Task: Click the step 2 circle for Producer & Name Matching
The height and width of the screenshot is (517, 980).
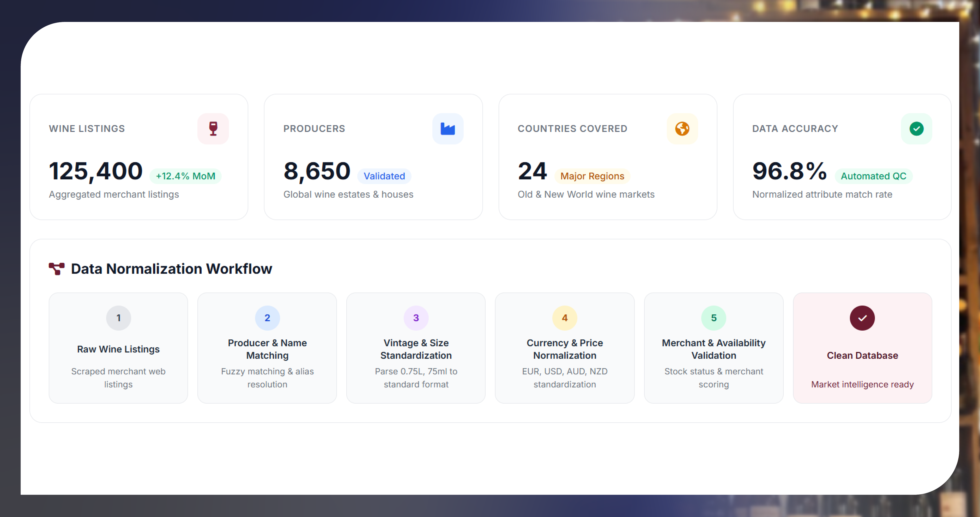Action: point(267,318)
